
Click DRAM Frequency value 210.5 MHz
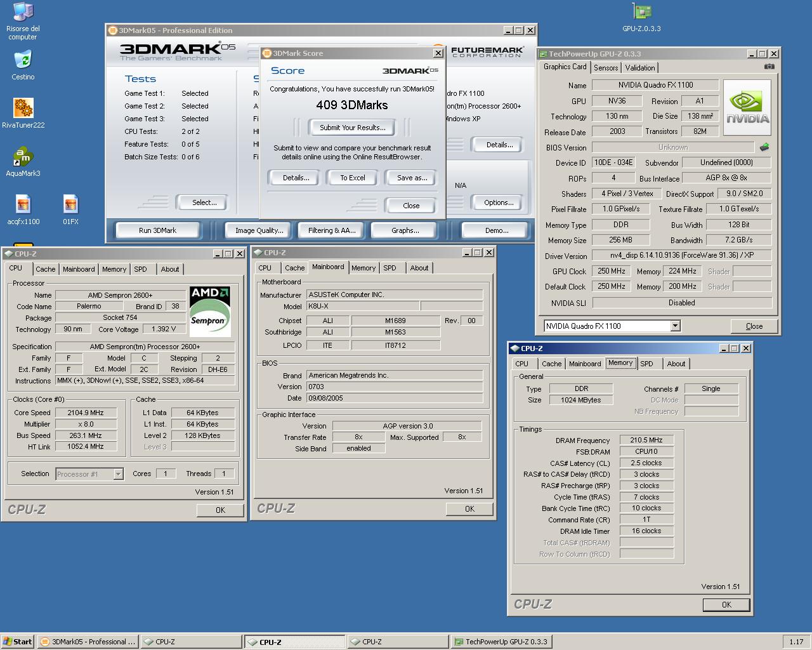(646, 440)
